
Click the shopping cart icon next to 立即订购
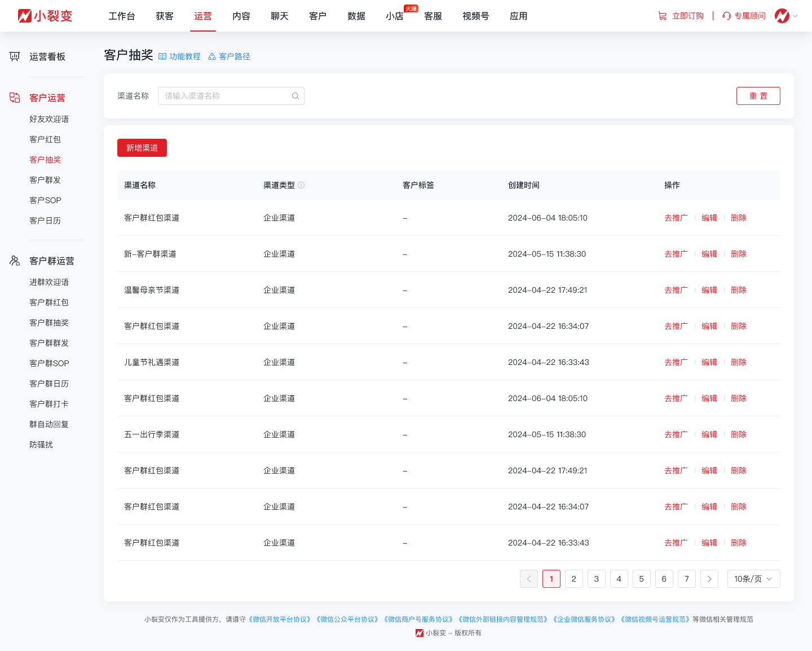[663, 16]
